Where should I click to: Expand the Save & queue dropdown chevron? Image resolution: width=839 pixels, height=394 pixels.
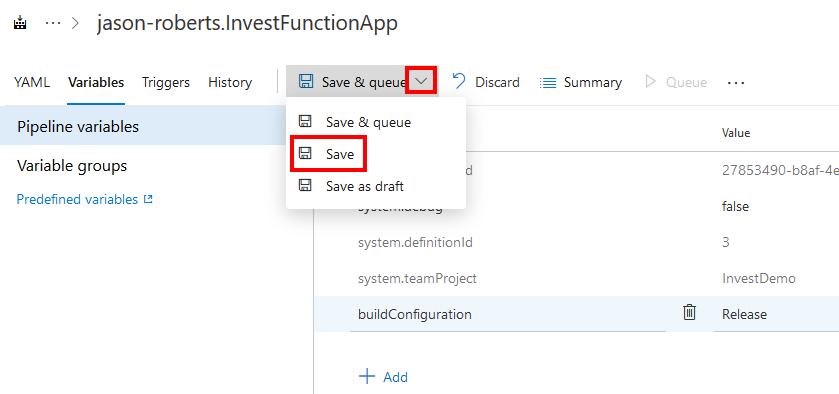tap(422, 81)
